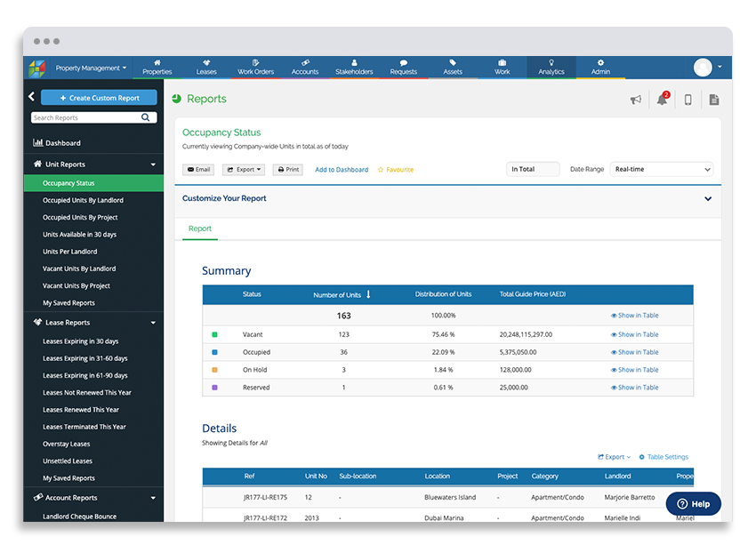Viewport: 756px width, 553px height.
Task: Show Occupied row in table
Action: 634,352
